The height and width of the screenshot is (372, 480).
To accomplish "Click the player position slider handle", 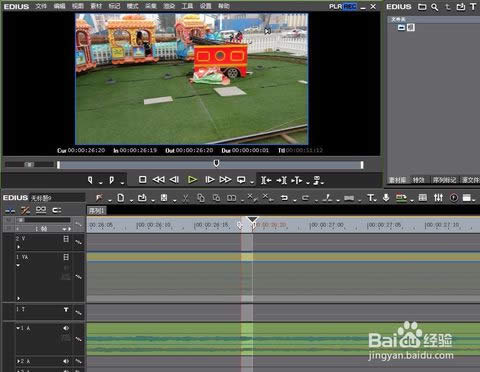I will pos(216,163).
